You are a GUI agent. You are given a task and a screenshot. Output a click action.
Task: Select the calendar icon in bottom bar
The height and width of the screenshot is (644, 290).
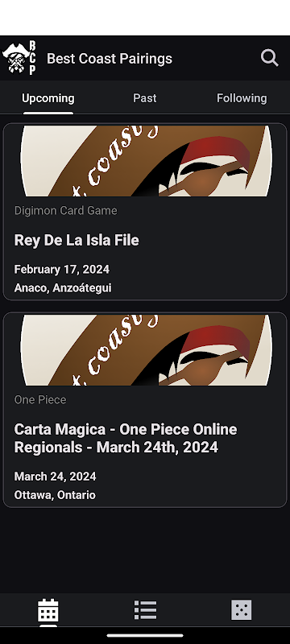[48, 610]
